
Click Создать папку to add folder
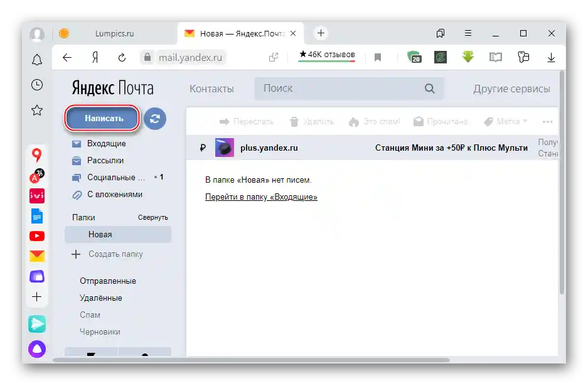pyautogui.click(x=107, y=254)
